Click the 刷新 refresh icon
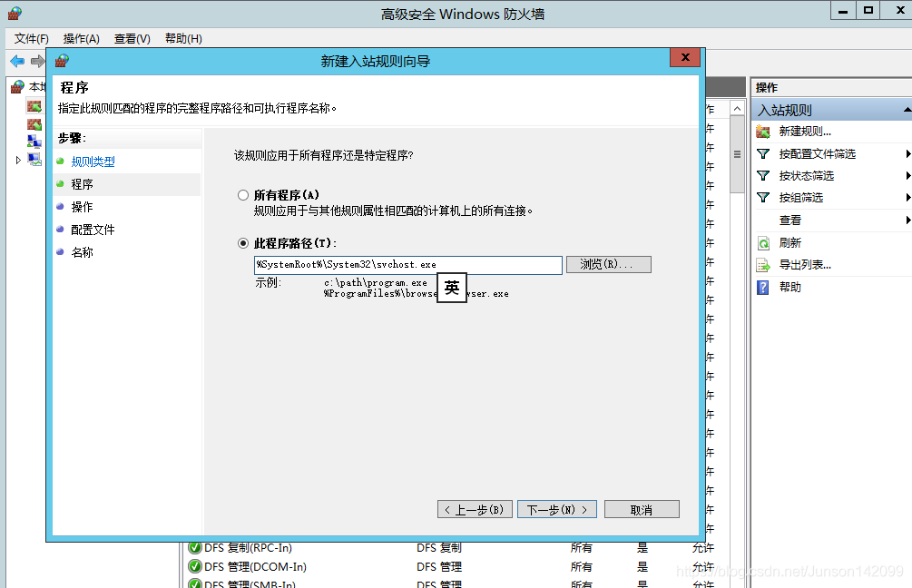The image size is (912, 588). 763,243
